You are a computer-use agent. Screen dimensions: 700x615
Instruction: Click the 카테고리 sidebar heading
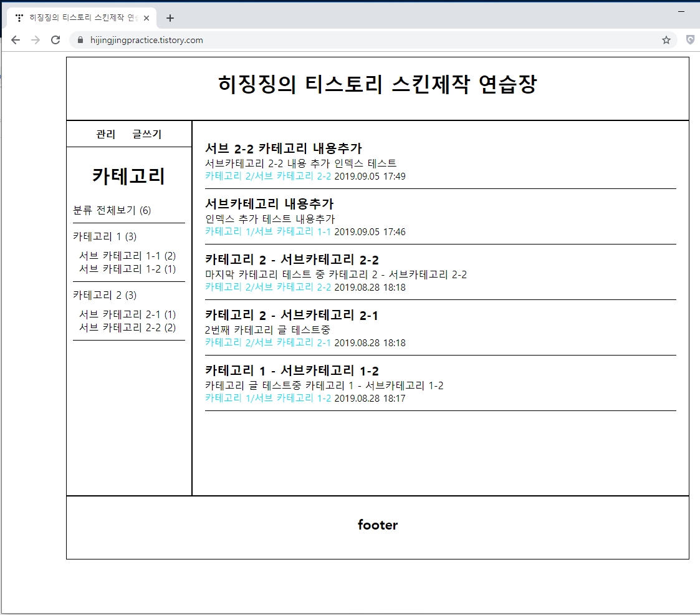tap(128, 176)
